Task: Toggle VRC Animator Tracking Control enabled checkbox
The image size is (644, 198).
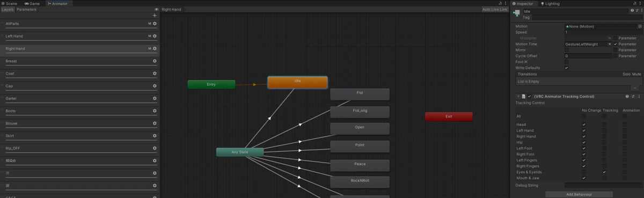Action: tap(530, 97)
